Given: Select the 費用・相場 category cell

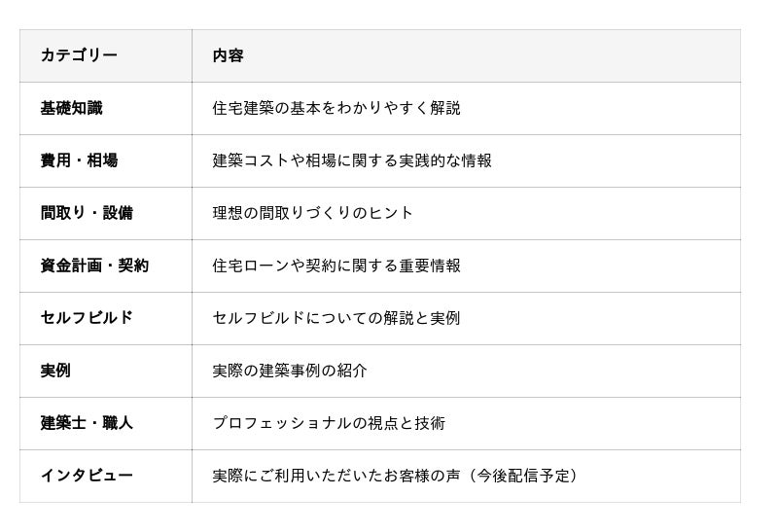Looking at the screenshot, I should pyautogui.click(x=79, y=160).
